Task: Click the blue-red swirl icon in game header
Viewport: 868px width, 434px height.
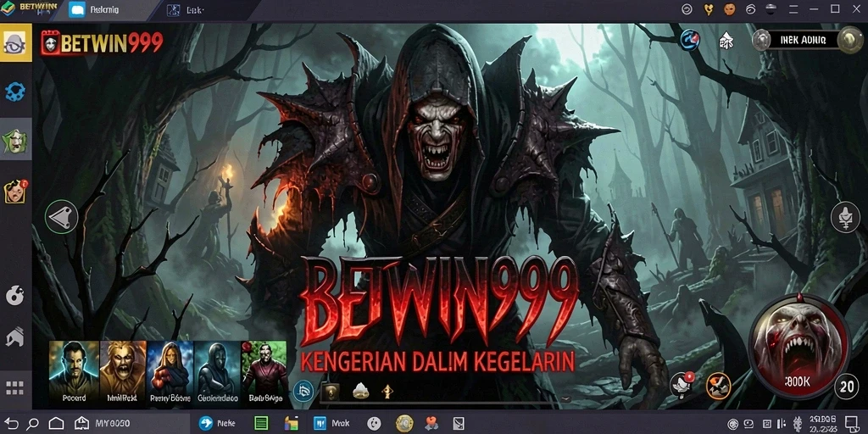Action: click(x=690, y=39)
